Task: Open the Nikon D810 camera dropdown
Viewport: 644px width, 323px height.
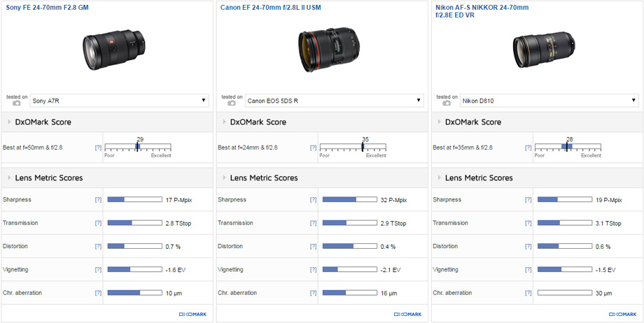Action: point(549,101)
